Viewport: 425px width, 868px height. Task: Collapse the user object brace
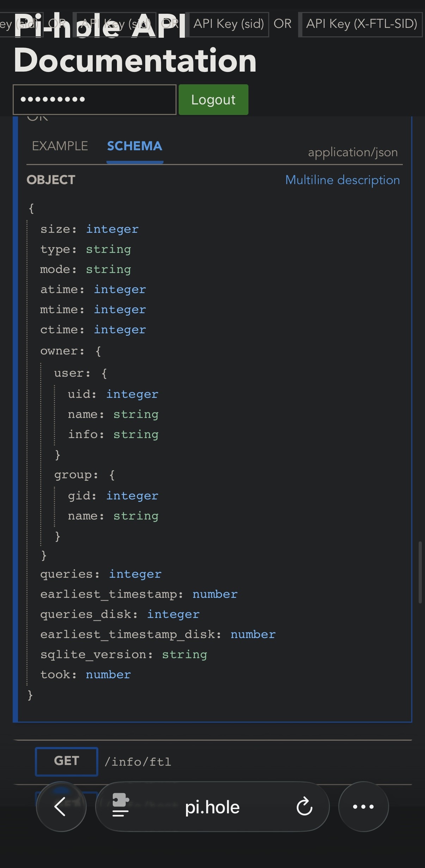click(x=104, y=374)
